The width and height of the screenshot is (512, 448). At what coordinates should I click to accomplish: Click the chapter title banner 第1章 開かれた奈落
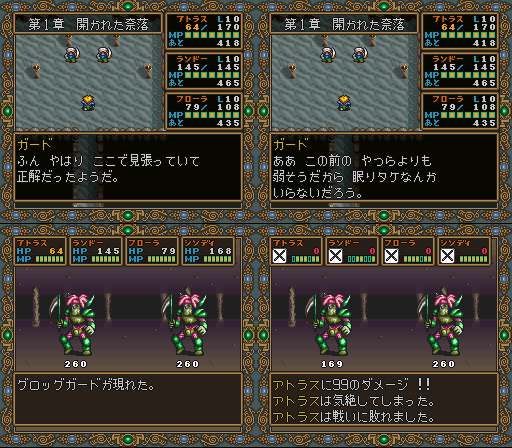point(88,24)
